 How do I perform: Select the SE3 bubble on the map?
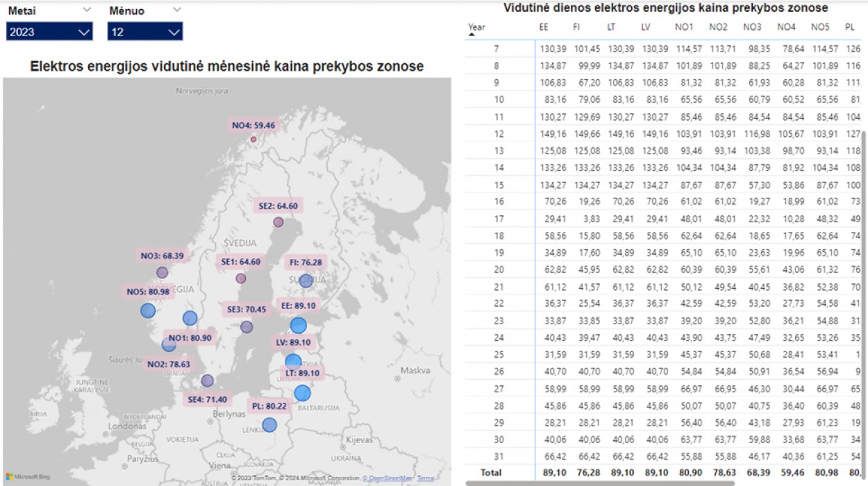(x=247, y=327)
